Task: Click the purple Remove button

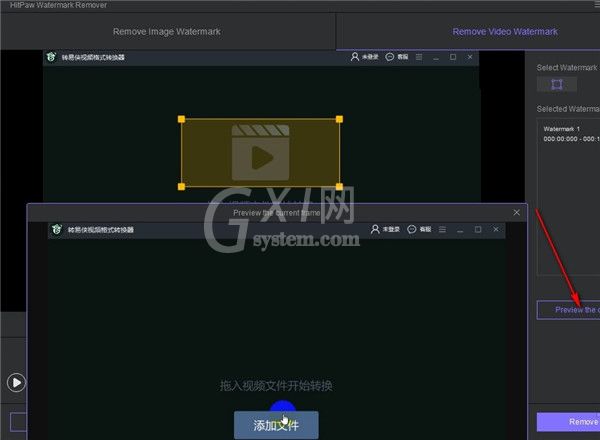Action: click(x=569, y=422)
